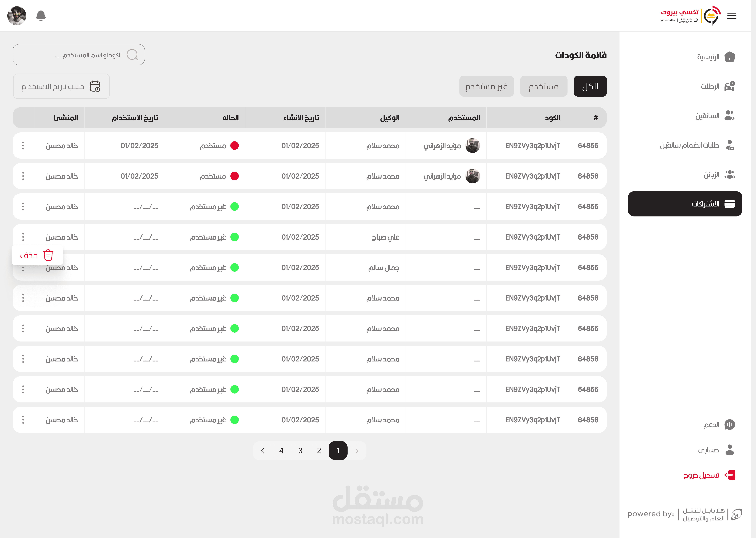Image resolution: width=756 pixels, height=538 pixels.
Task: Click the search magnifier icon
Action: [x=132, y=55]
